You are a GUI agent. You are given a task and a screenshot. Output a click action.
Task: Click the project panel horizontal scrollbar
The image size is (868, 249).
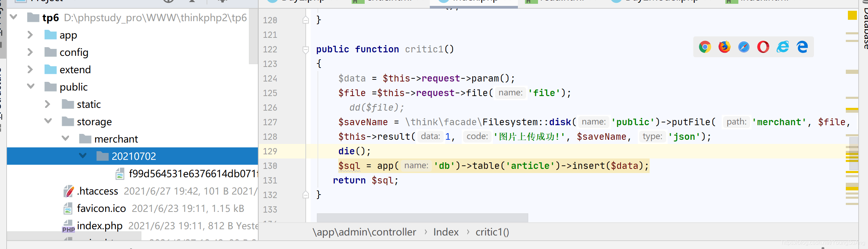pos(74,236)
